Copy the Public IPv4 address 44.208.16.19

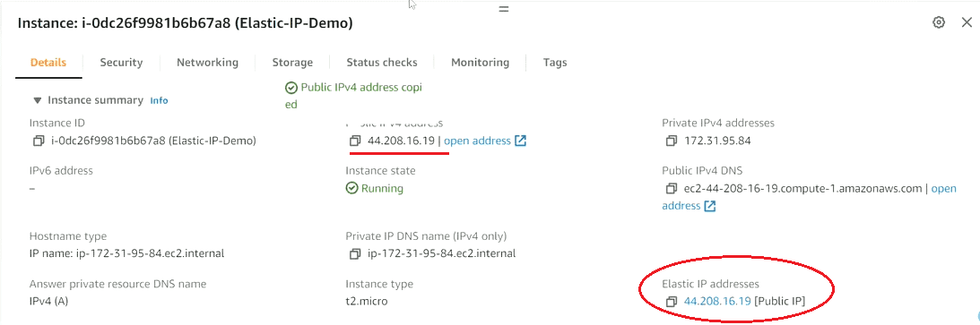355,141
